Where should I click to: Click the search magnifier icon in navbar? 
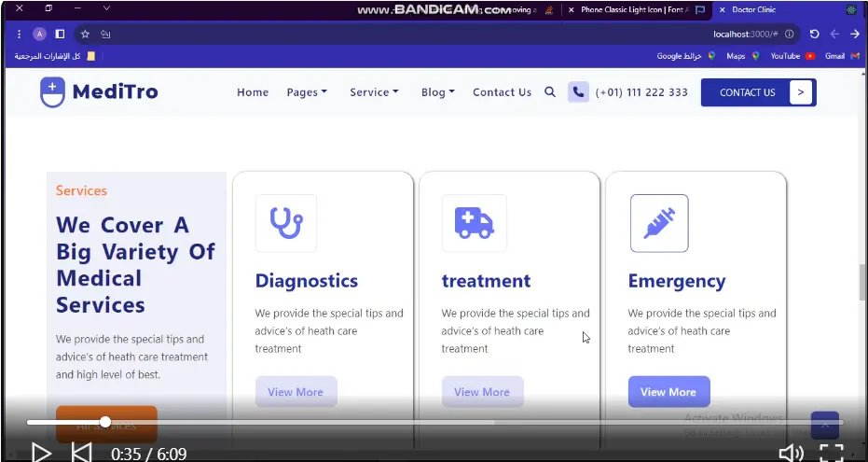pos(550,92)
